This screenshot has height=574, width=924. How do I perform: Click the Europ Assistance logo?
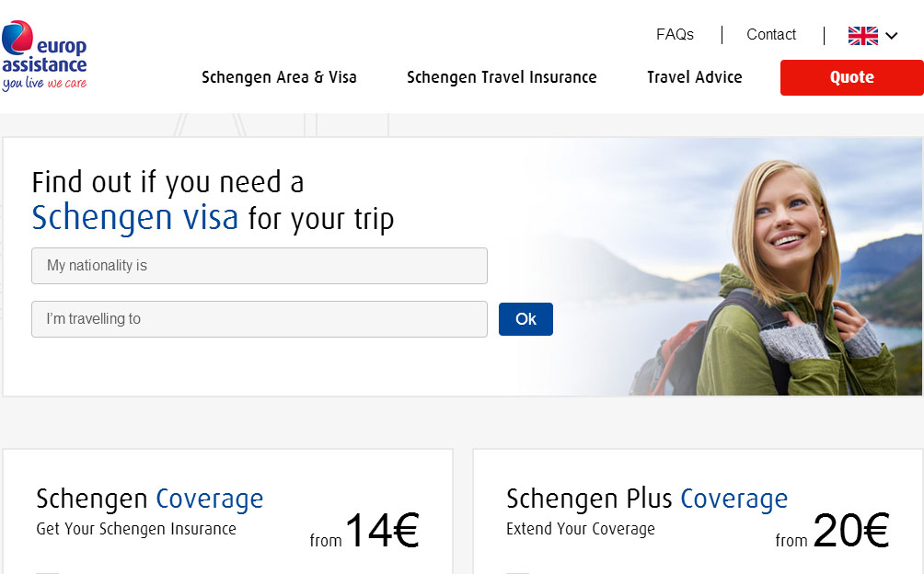[44, 57]
